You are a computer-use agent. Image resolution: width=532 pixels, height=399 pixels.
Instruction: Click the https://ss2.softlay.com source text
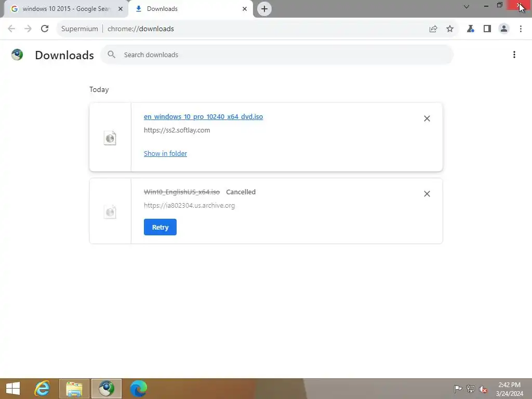[177, 130]
